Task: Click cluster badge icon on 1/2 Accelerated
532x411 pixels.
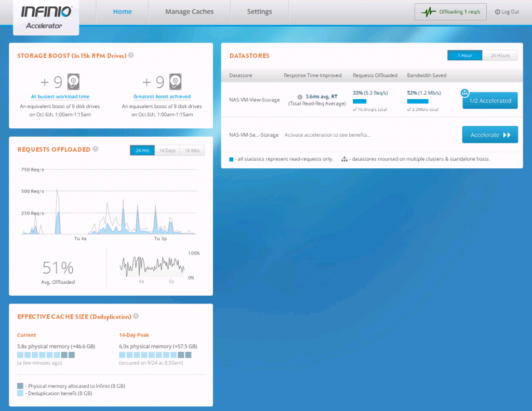Action: (464, 92)
